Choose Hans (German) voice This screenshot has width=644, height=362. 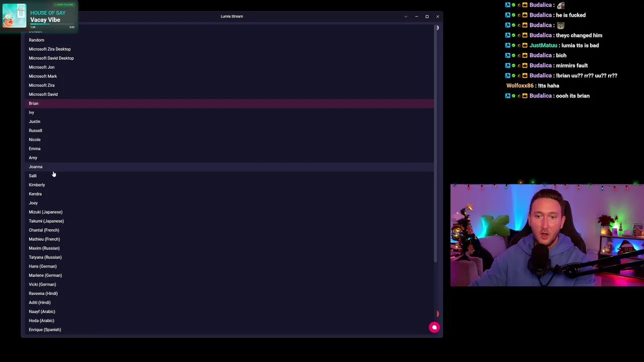pos(229,266)
